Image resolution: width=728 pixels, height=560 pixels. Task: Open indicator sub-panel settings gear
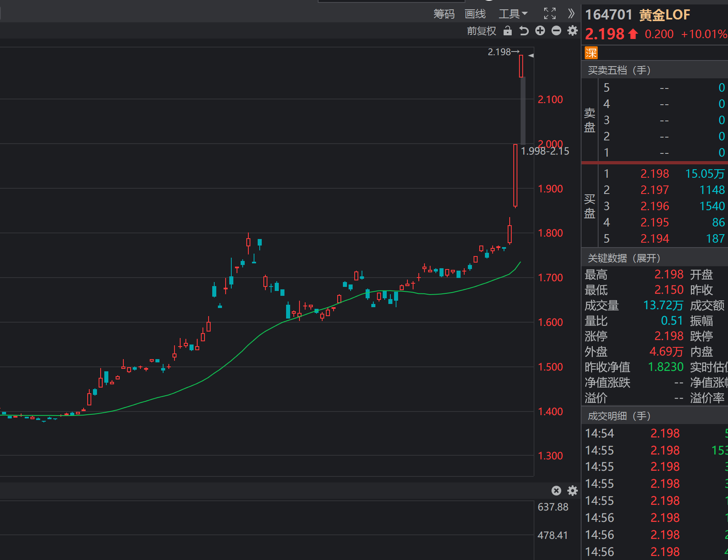pos(573,491)
